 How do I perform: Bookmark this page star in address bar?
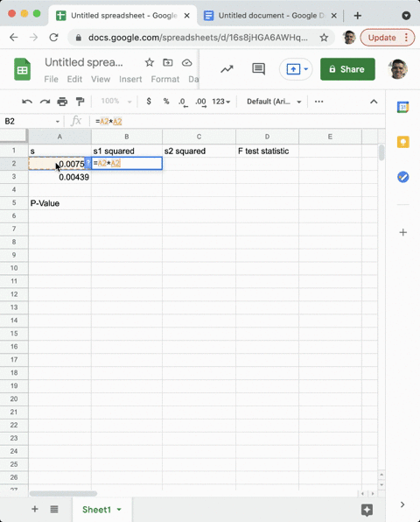(324, 38)
